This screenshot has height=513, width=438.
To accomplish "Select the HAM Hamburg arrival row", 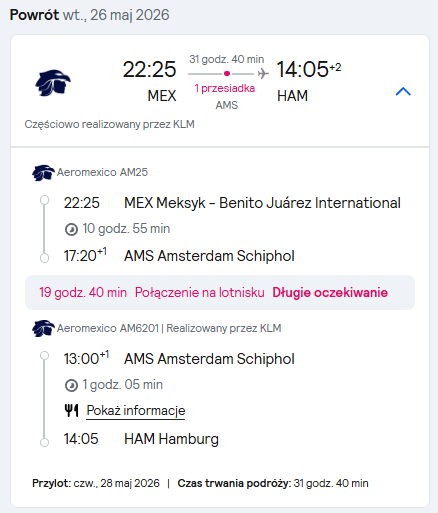I will coord(141,439).
